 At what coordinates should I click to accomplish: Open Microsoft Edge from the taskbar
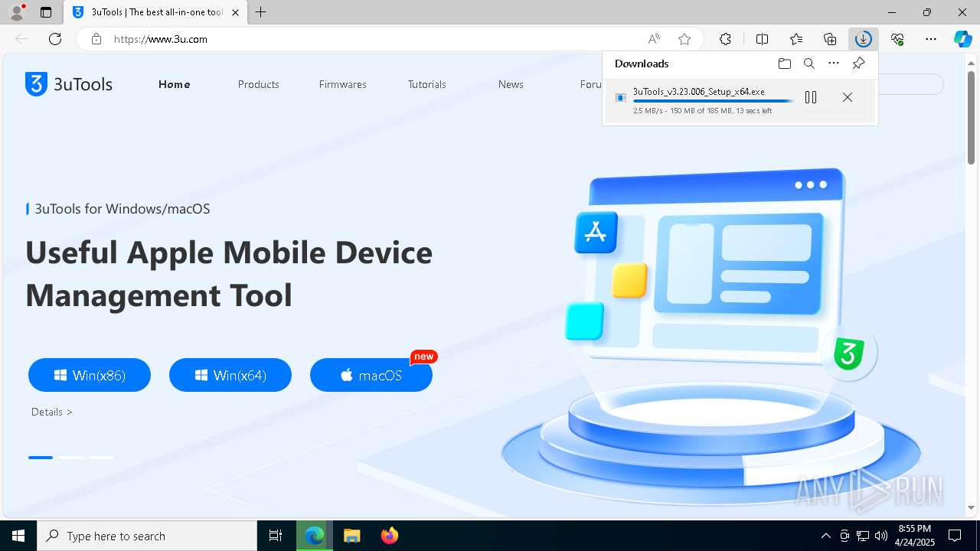click(314, 536)
